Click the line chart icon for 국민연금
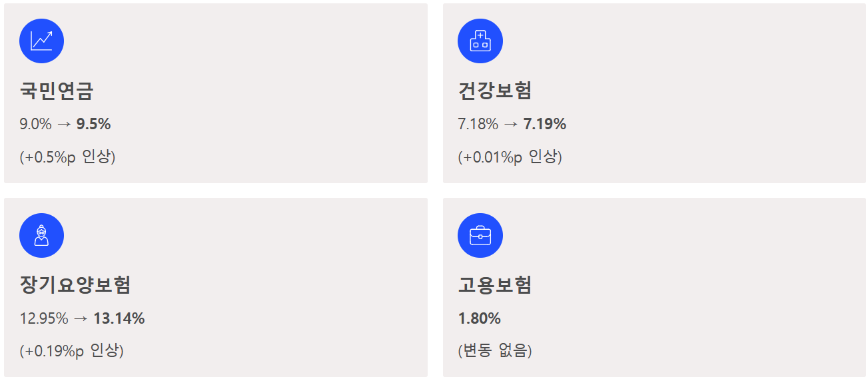The width and height of the screenshot is (868, 379). [x=41, y=41]
